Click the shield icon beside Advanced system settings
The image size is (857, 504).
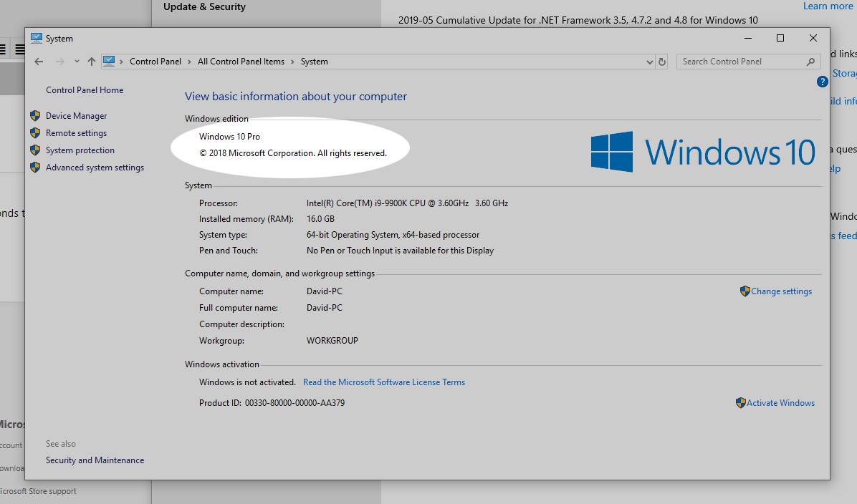point(35,167)
